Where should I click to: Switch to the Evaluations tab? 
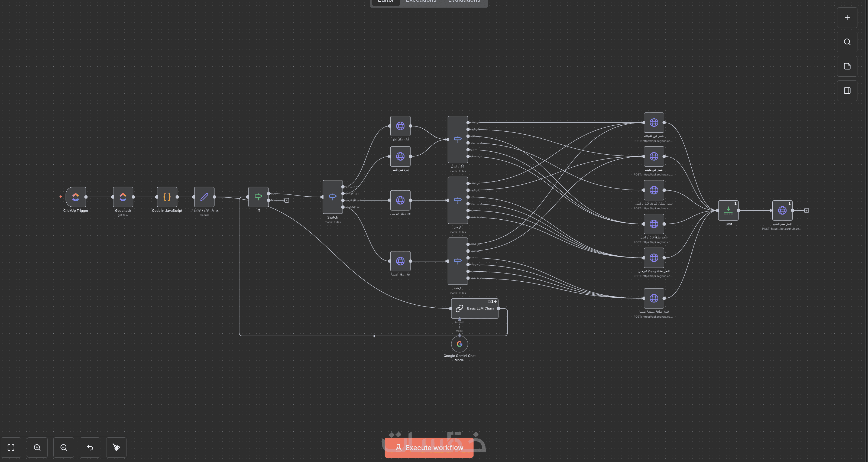pyautogui.click(x=464, y=1)
